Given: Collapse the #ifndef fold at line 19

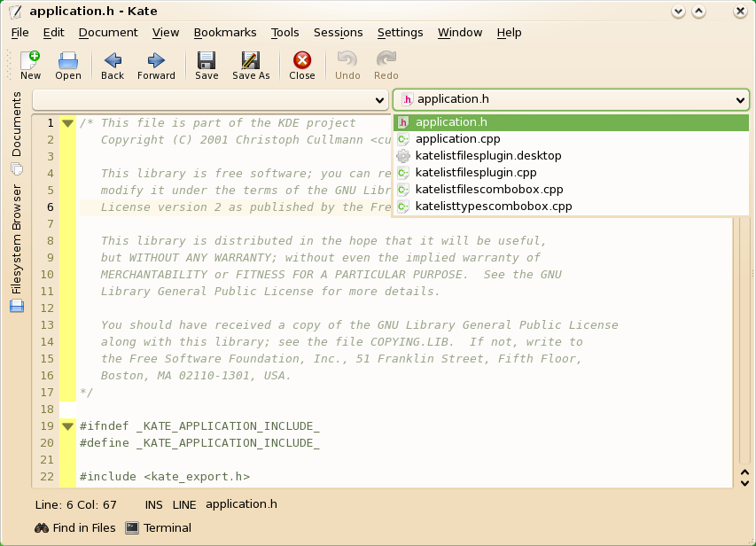Looking at the screenshot, I should [67, 426].
